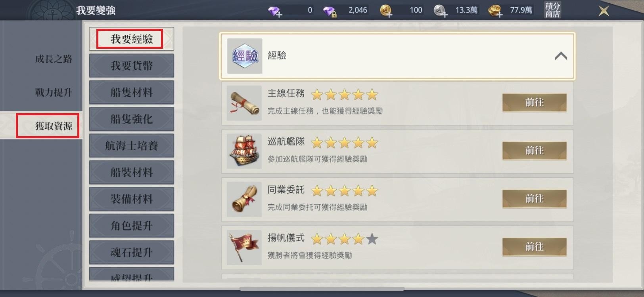Tap the 主線任務 scroll icon
This screenshot has height=297, width=644.
point(244,103)
